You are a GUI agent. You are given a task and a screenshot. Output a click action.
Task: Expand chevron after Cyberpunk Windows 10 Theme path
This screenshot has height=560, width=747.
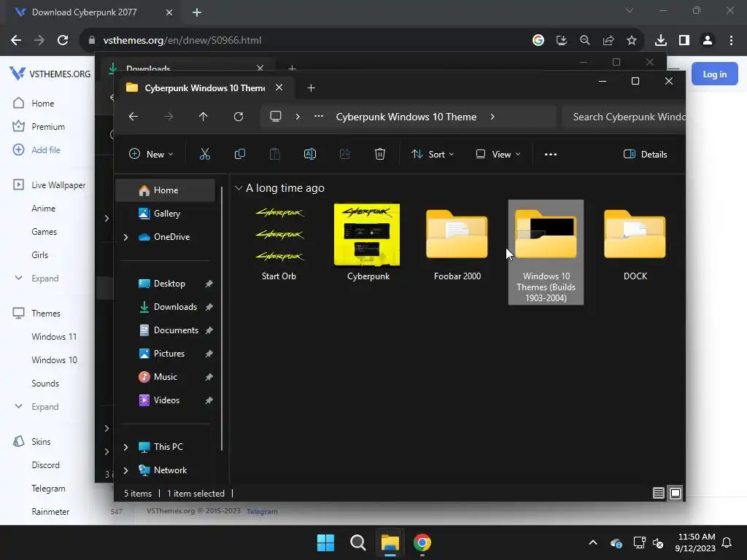[x=492, y=117]
